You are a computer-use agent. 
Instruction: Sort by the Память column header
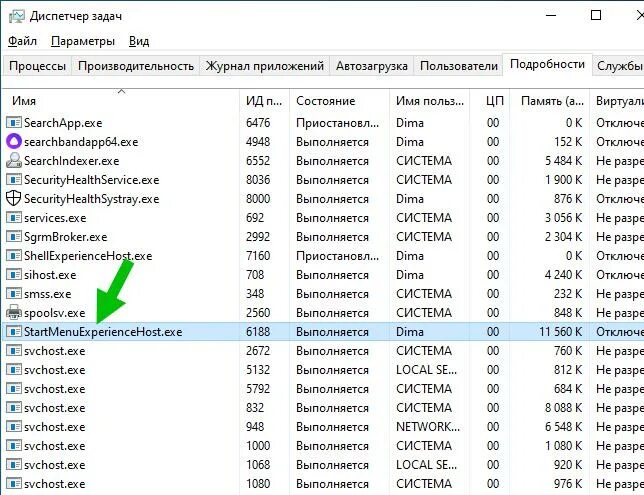(x=550, y=101)
